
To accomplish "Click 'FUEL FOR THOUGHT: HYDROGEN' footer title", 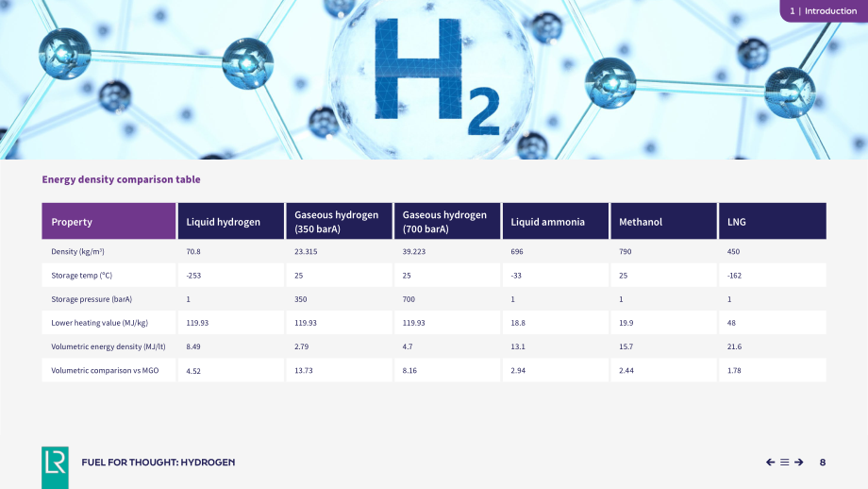I will click(x=159, y=462).
